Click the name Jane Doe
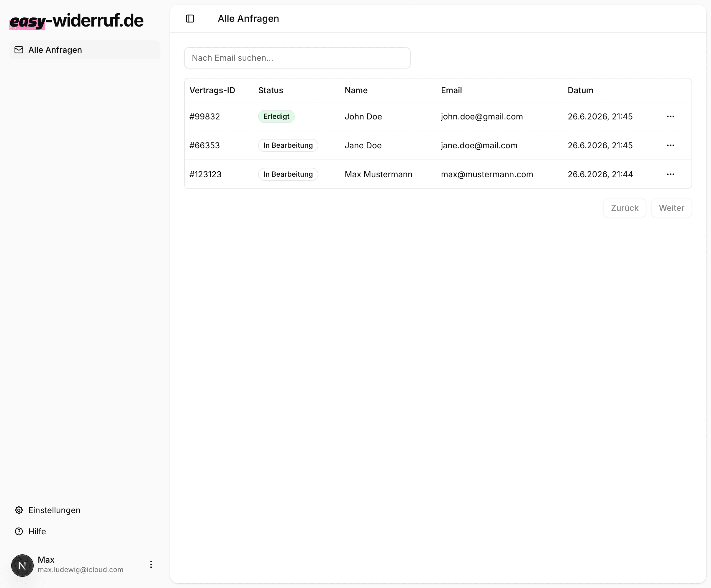 363,145
